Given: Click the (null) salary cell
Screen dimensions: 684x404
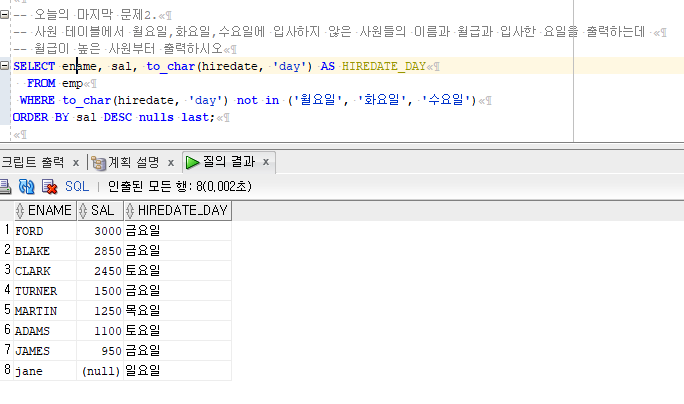Looking at the screenshot, I should (x=100, y=371).
